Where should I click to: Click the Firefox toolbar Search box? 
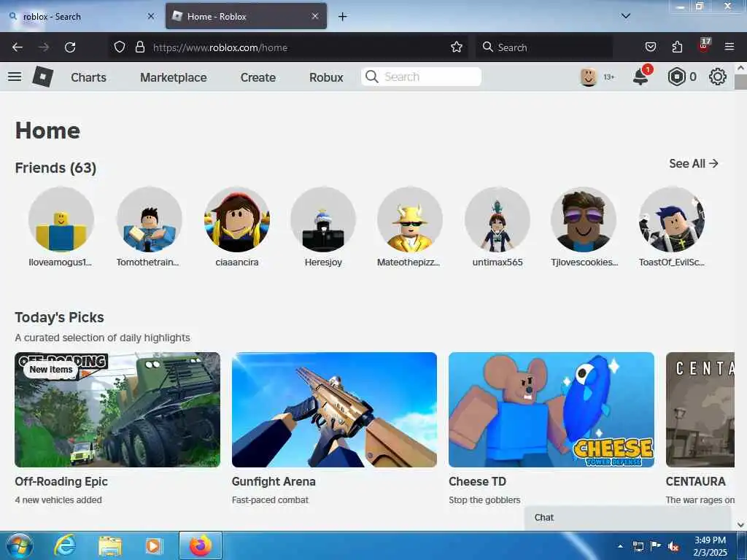click(x=543, y=47)
